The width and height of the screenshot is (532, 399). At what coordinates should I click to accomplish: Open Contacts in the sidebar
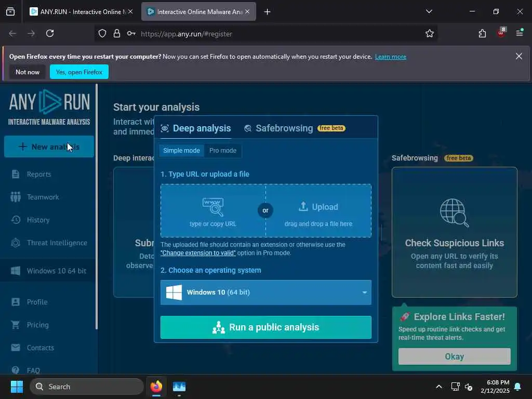point(33,348)
